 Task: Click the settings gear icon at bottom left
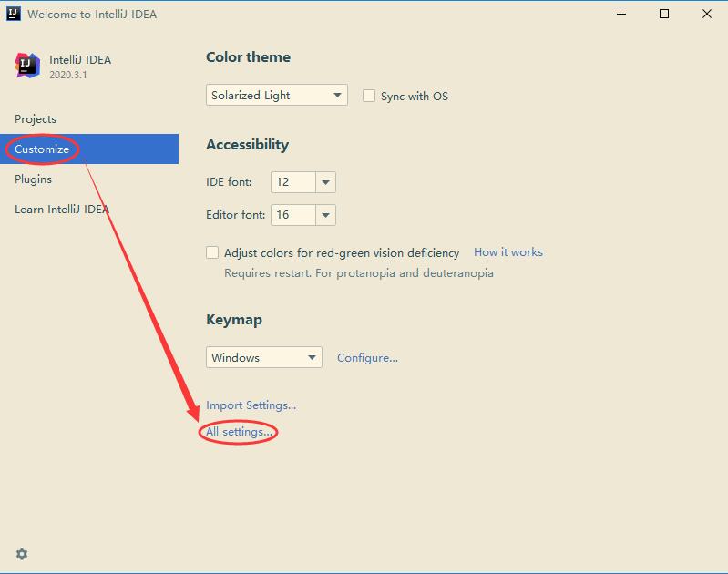click(x=22, y=554)
